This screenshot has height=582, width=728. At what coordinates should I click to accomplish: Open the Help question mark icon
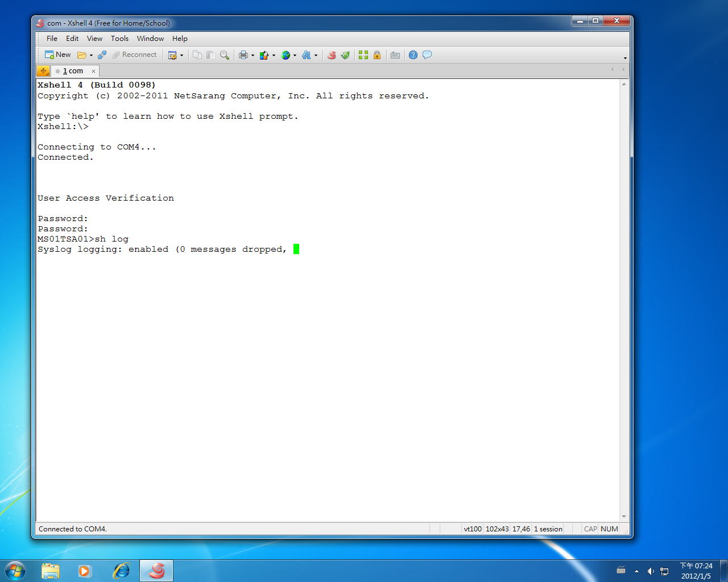[413, 55]
